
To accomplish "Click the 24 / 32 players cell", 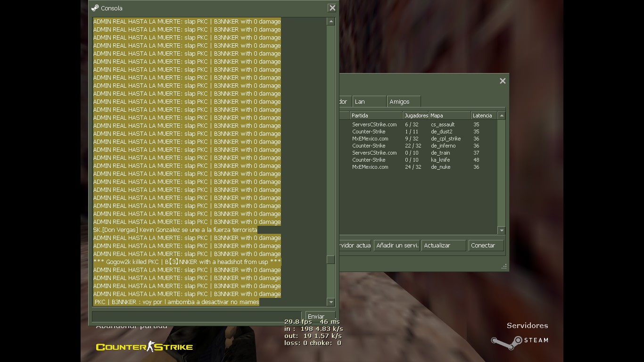I will click(413, 167).
